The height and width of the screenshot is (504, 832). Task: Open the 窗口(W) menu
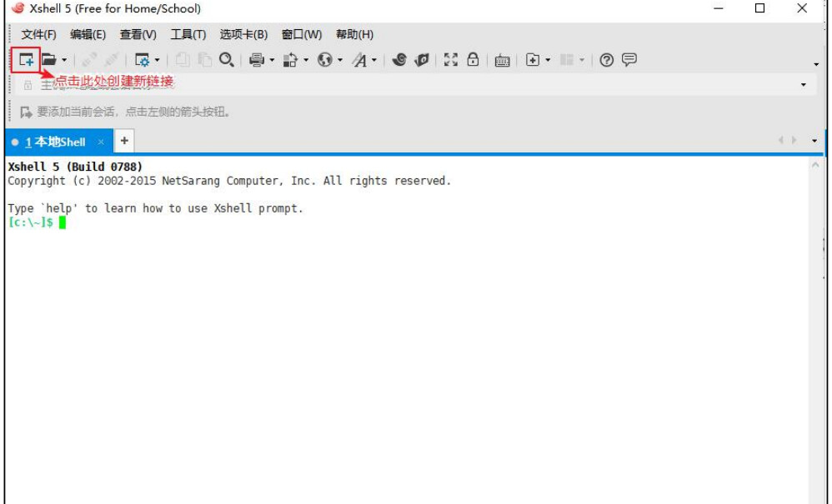pos(302,34)
